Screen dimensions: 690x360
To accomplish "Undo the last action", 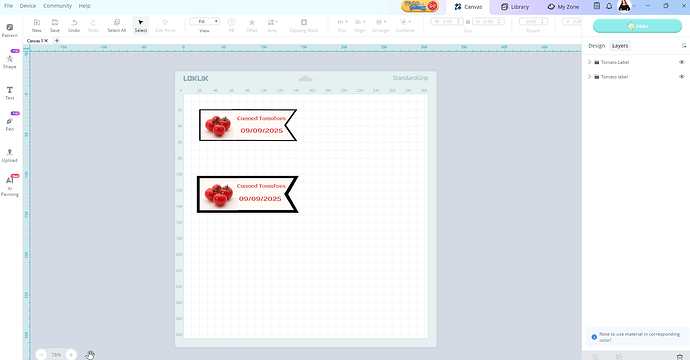I will click(74, 26).
